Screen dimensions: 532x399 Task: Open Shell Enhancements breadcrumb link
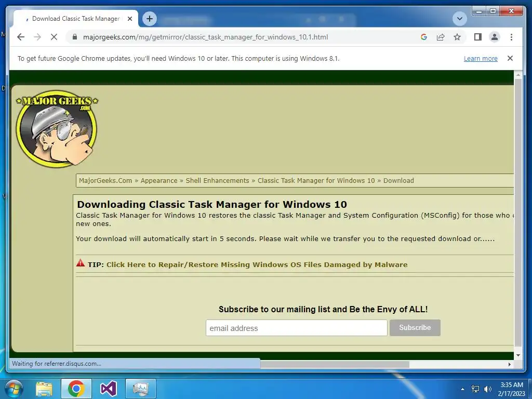click(x=217, y=180)
